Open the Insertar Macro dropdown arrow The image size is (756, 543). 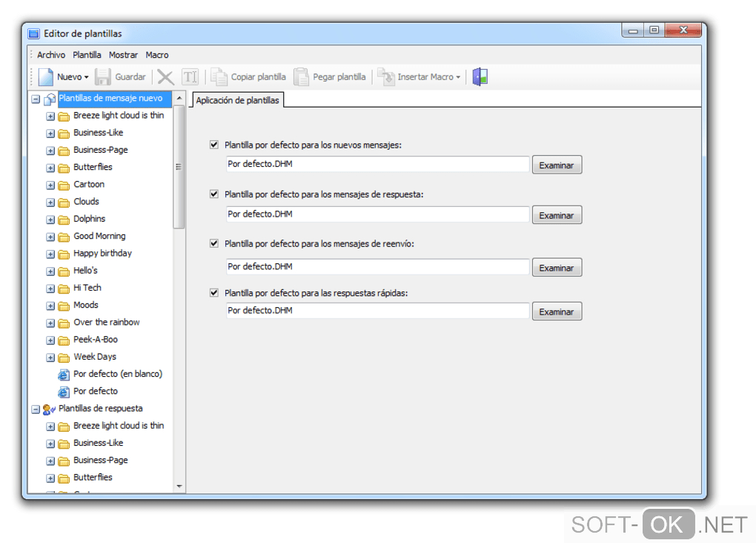458,77
